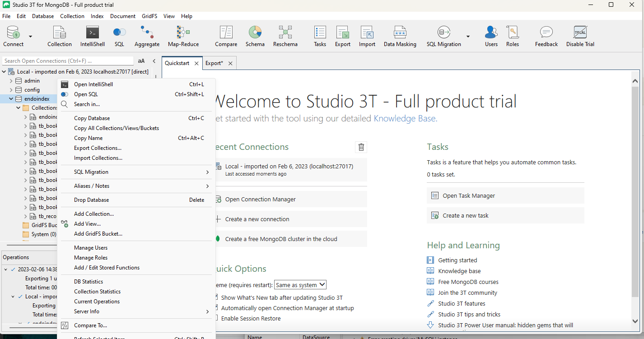This screenshot has height=339, width=644.
Task: Collapse the Local connection tree node
Action: [4, 72]
